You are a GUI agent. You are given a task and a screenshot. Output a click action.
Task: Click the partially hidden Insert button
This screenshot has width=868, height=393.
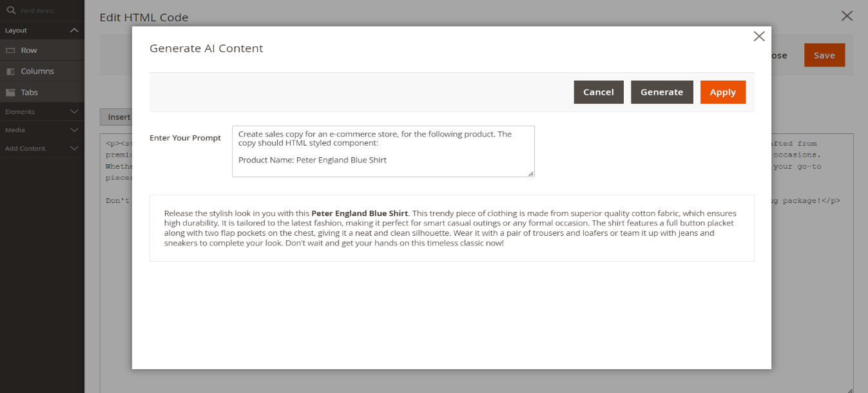[x=117, y=117]
